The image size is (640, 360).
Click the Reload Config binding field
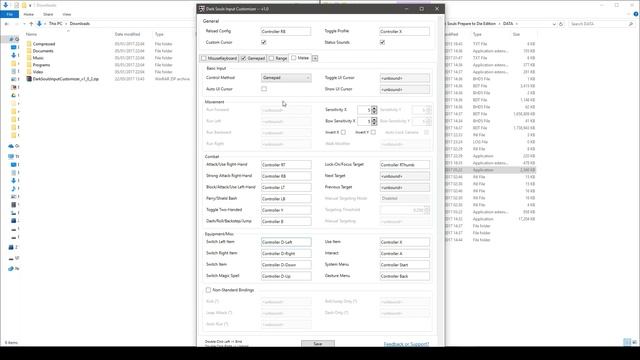(286, 31)
